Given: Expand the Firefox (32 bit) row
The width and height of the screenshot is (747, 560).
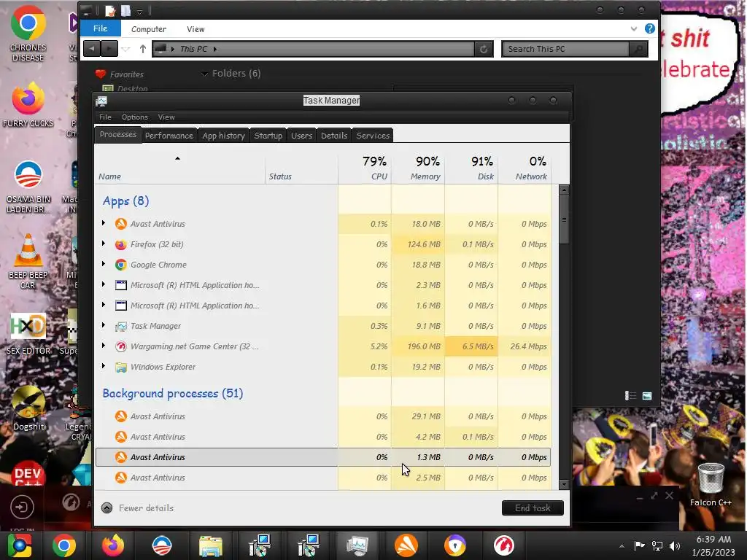Looking at the screenshot, I should pyautogui.click(x=104, y=244).
